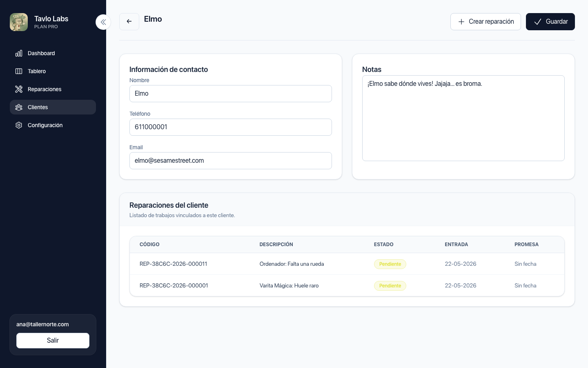588x368 pixels.
Task: Click the Tavlo Labs workspace name
Action: coord(51,19)
